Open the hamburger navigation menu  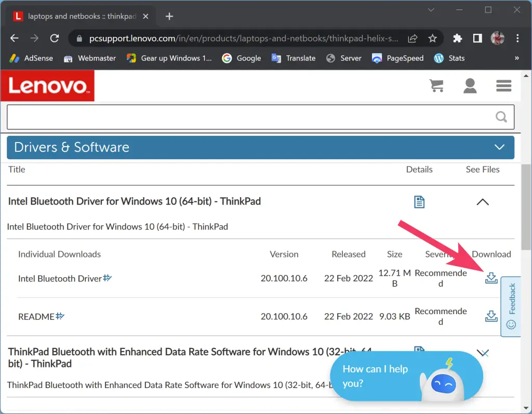(503, 85)
